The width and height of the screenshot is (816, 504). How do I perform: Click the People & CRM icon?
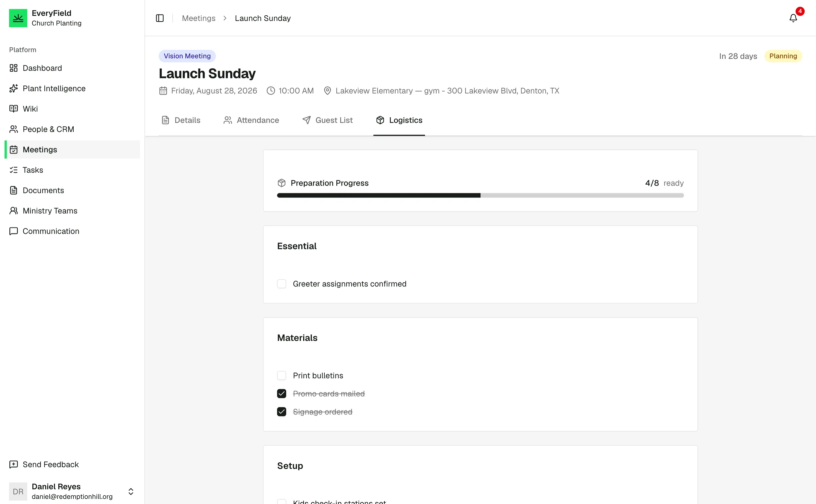[14, 129]
